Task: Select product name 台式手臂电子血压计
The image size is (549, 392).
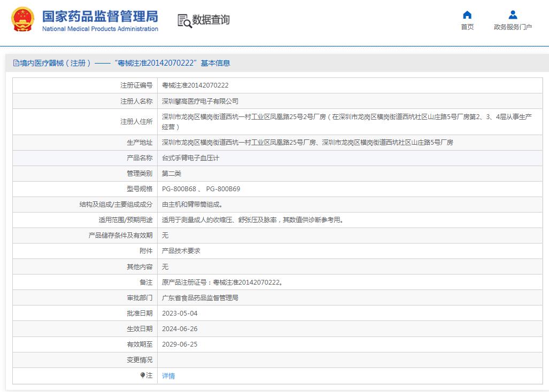Action: (x=190, y=158)
